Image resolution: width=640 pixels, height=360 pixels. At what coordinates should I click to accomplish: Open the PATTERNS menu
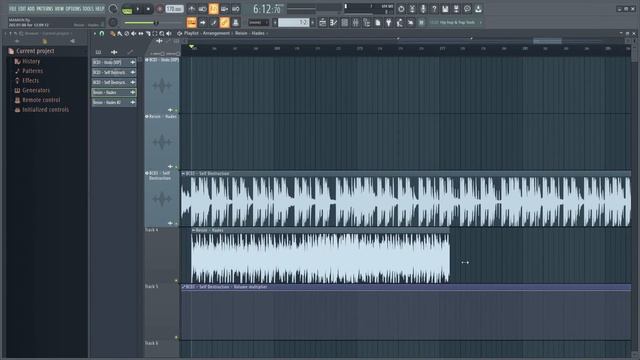click(x=45, y=9)
